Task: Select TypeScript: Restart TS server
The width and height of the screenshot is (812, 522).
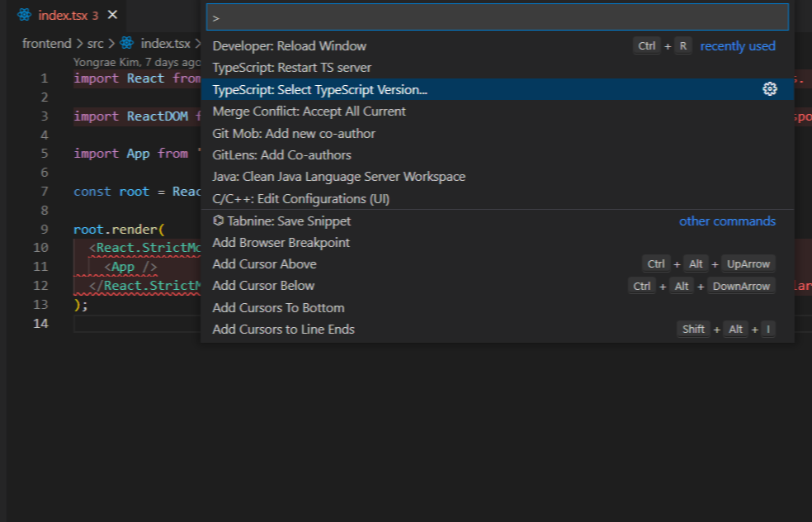Action: [x=497, y=68]
